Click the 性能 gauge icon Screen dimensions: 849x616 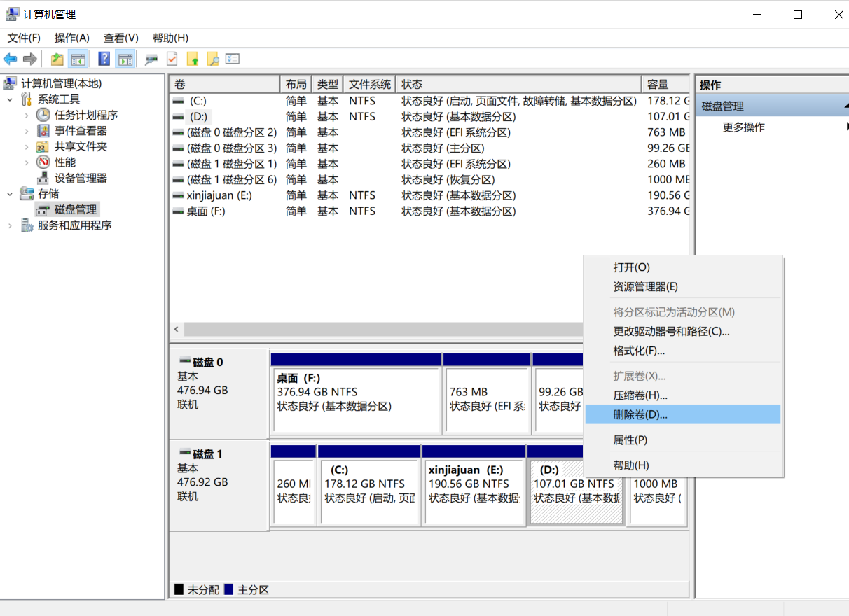coord(43,162)
